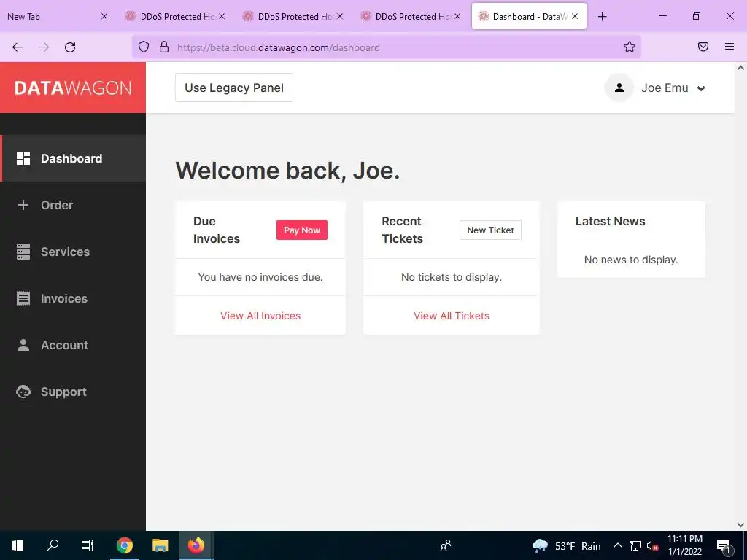
Task: Reload the page with refresh icon
Action: tap(70, 47)
